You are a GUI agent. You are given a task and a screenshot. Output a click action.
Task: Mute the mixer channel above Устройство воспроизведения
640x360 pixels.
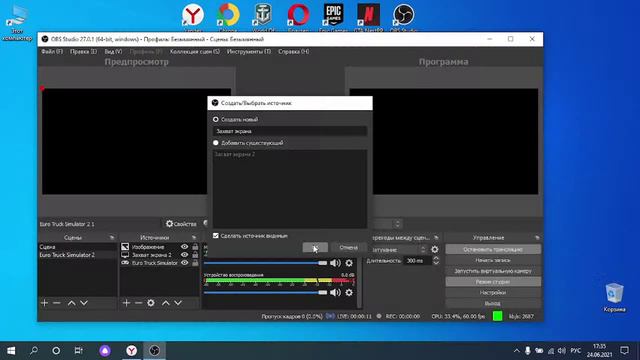tap(335, 263)
